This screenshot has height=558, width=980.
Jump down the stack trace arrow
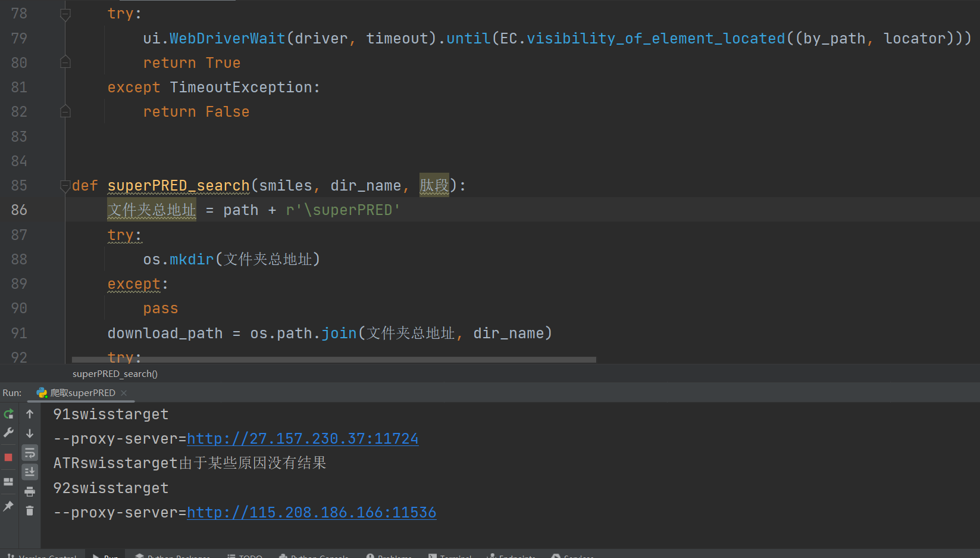[x=30, y=433]
